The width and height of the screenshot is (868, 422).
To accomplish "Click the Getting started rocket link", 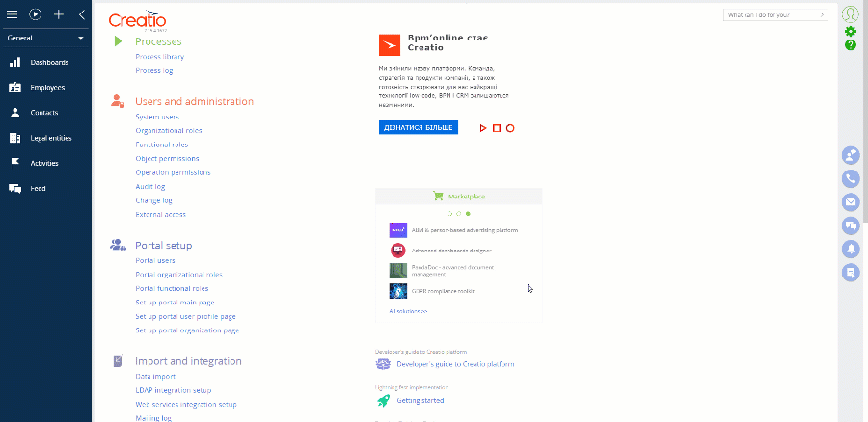I will click(420, 401).
